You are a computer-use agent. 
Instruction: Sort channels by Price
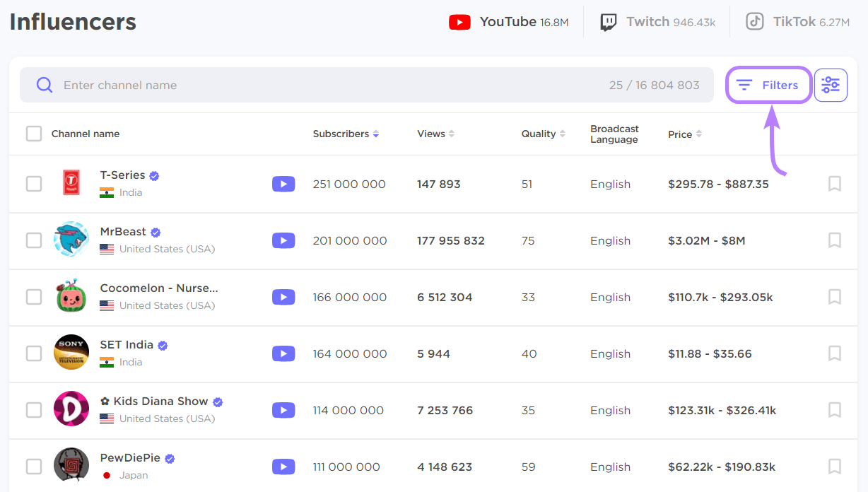click(699, 134)
